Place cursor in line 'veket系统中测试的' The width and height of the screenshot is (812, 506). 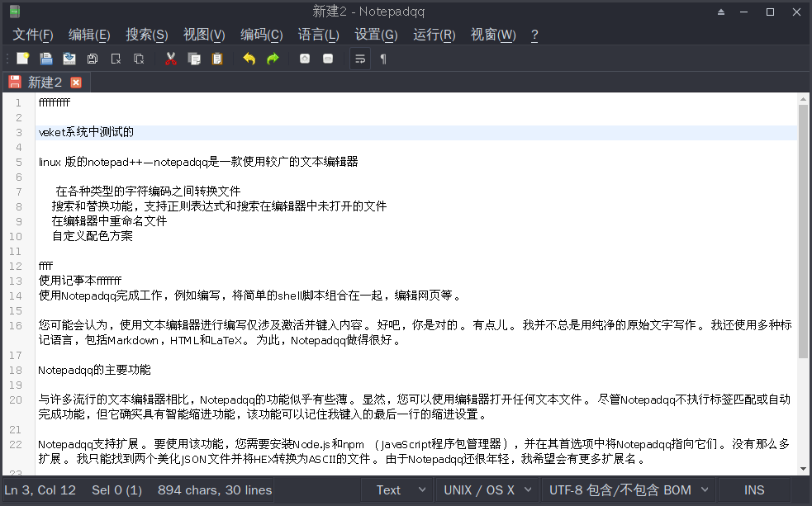tap(86, 132)
